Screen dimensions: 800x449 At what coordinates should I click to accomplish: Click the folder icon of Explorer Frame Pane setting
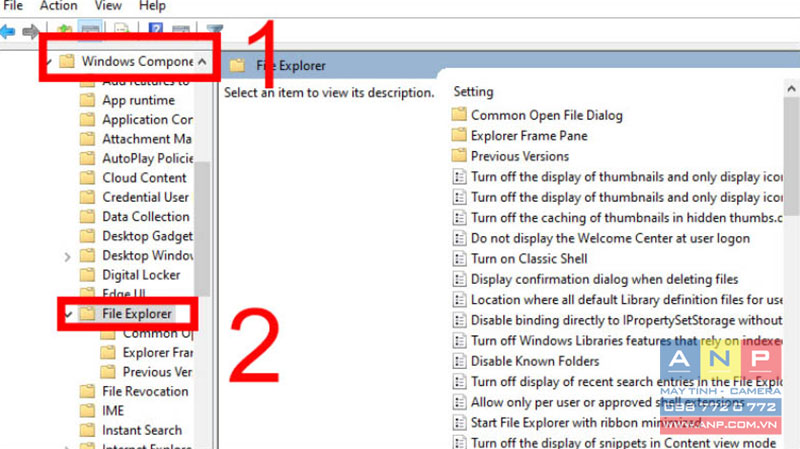click(x=459, y=135)
